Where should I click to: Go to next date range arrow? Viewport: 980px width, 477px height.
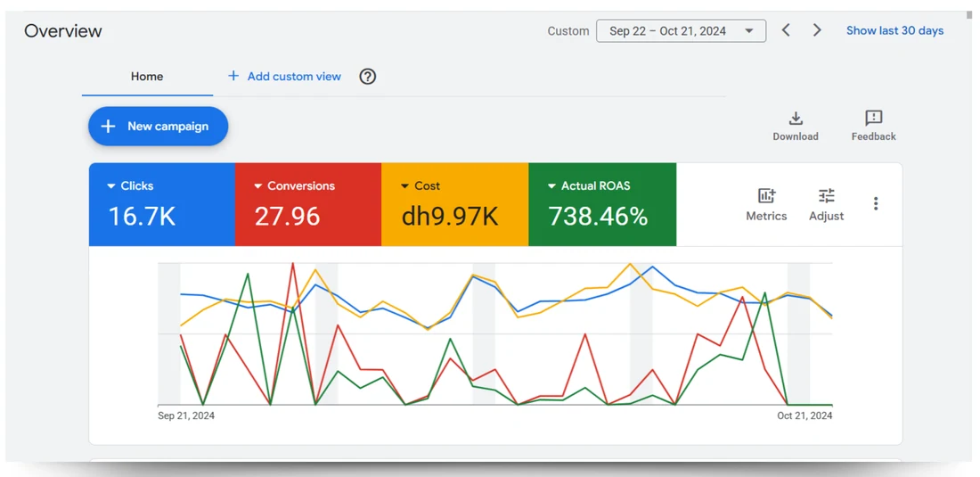(x=817, y=30)
